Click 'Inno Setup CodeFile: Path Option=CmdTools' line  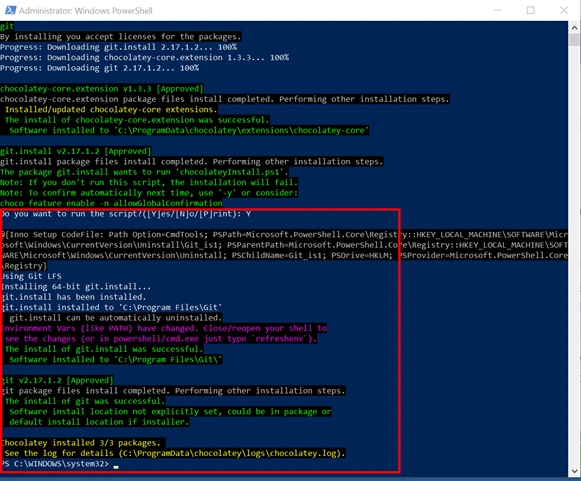coord(284,235)
